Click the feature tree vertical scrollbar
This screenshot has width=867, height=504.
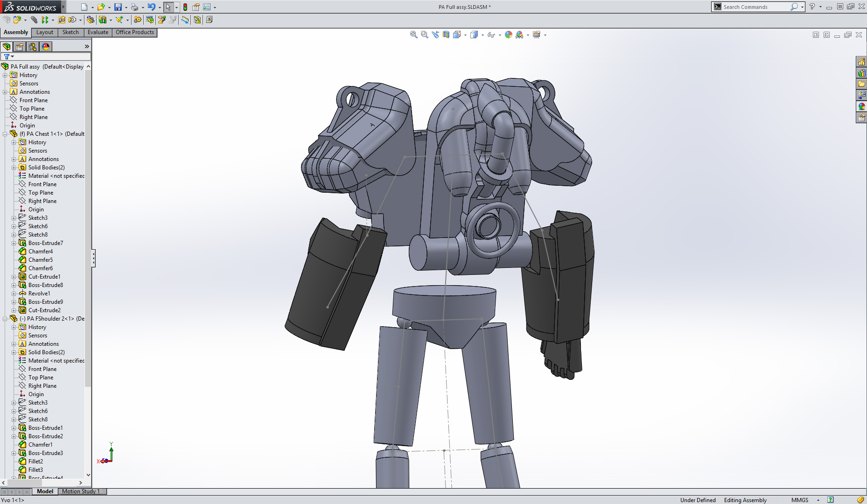(x=88, y=229)
